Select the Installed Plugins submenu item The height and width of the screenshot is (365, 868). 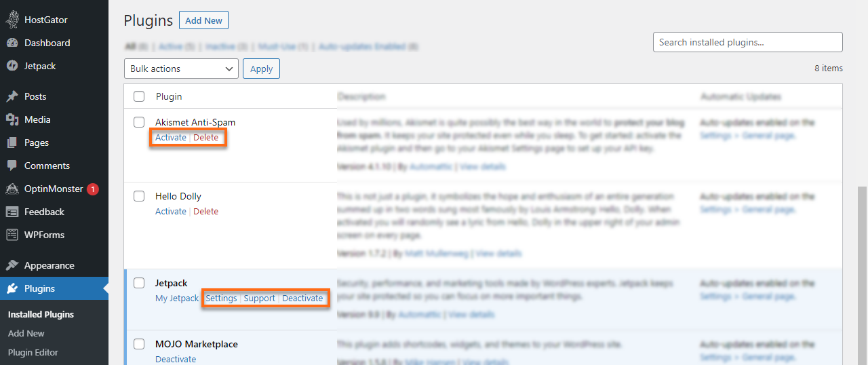(x=41, y=314)
